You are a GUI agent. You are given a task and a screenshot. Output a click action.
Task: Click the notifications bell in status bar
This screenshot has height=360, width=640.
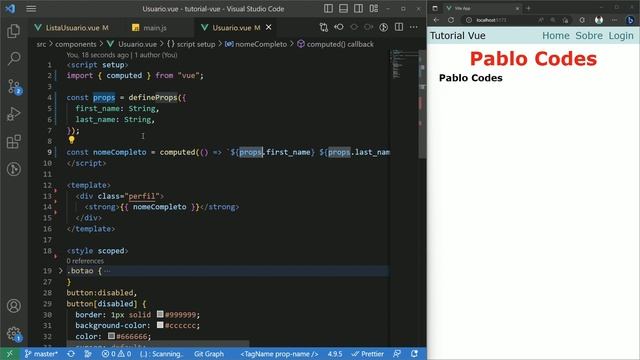(x=414, y=354)
